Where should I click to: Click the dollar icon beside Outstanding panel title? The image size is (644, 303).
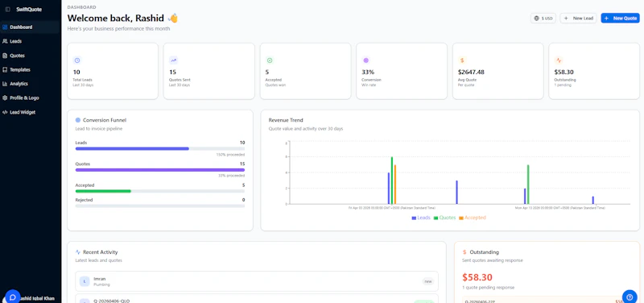[x=464, y=252]
